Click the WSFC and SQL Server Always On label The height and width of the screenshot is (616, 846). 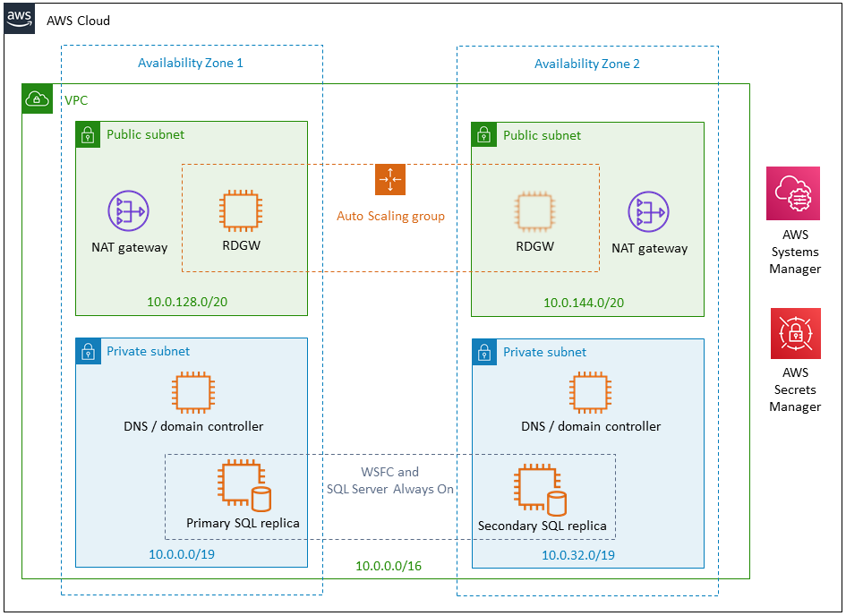[x=390, y=481]
